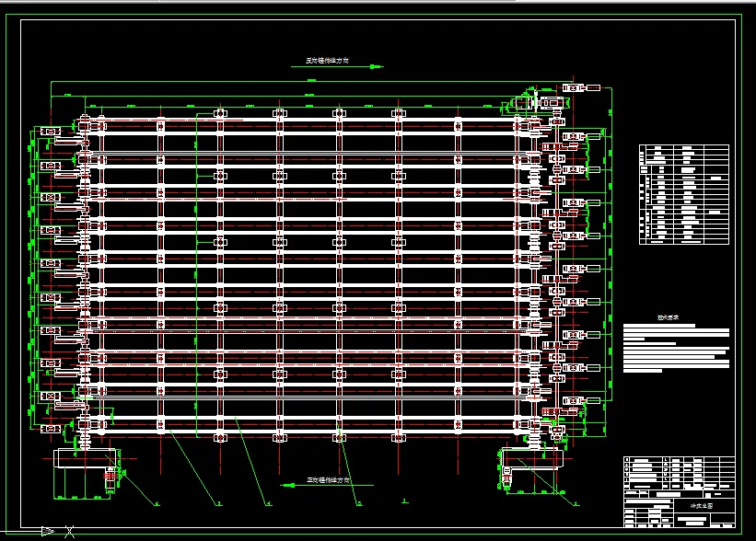
Task: Pick the leader callout number 3
Action: [219, 504]
